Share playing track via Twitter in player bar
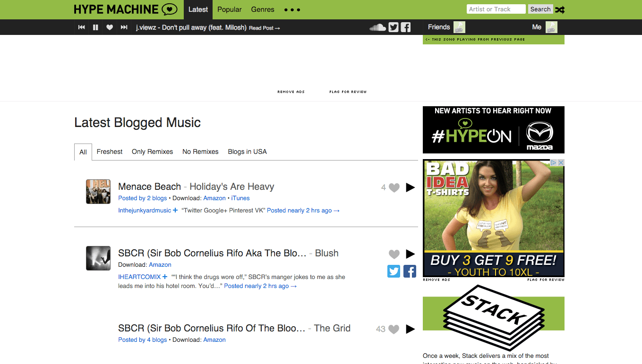The image size is (642, 364). [x=394, y=27]
